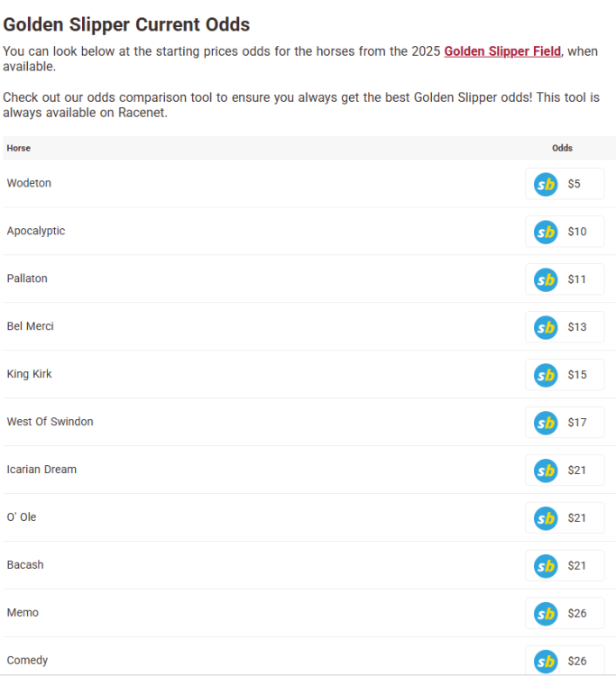Click the Horse column header
Screen dimensions: 616x676
pyautogui.click(x=19, y=148)
